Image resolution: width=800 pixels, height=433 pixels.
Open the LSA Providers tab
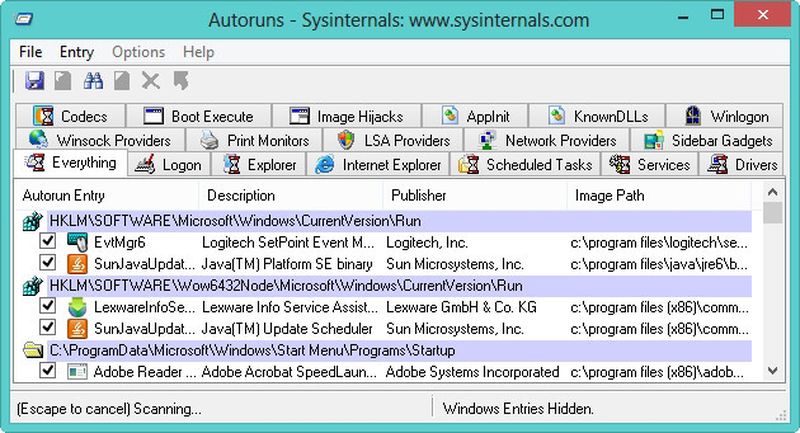(x=393, y=140)
